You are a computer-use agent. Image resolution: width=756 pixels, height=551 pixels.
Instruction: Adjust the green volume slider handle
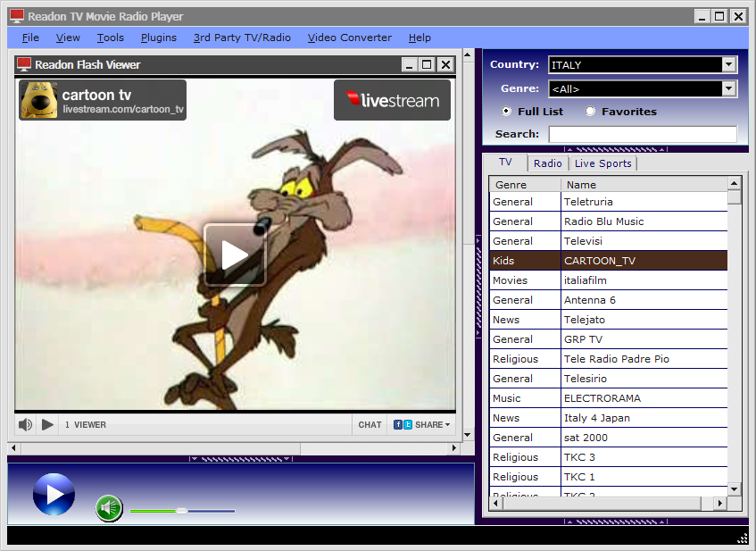[x=181, y=511]
